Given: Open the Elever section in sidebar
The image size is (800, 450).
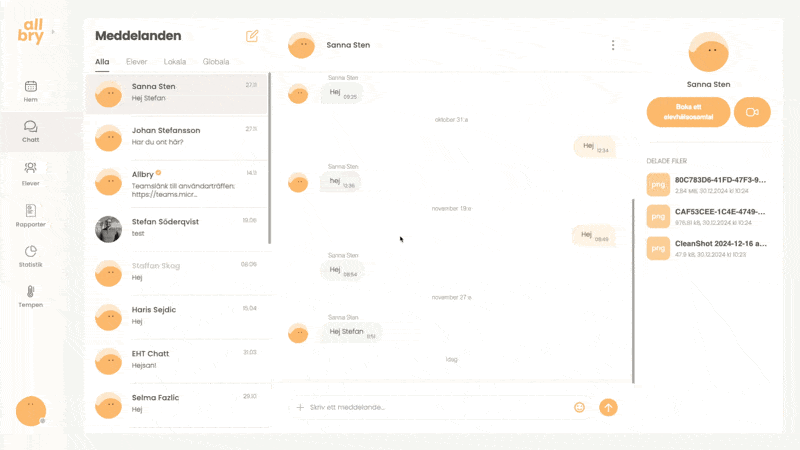Looking at the screenshot, I should [31, 172].
